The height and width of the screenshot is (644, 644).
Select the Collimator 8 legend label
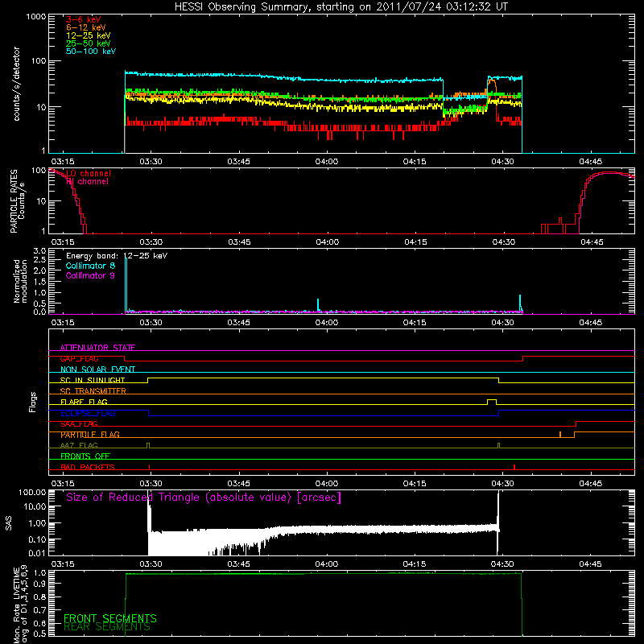(90, 266)
